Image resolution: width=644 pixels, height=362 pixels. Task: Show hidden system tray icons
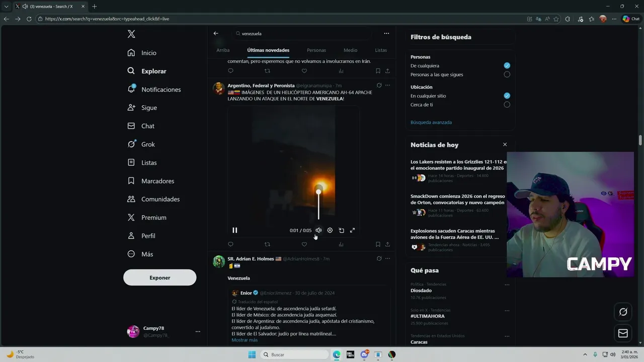pos(585,354)
